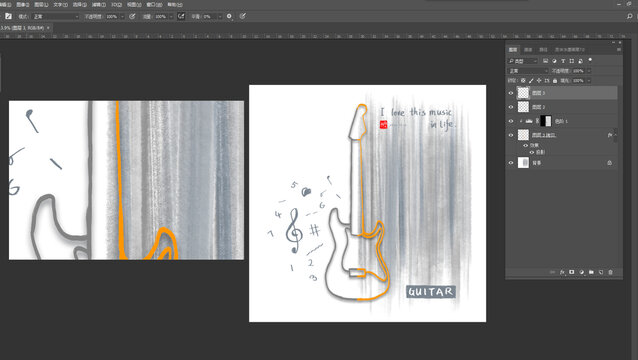This screenshot has height=360, width=638.
Task: Create a new group folder icon
Action: point(591,272)
